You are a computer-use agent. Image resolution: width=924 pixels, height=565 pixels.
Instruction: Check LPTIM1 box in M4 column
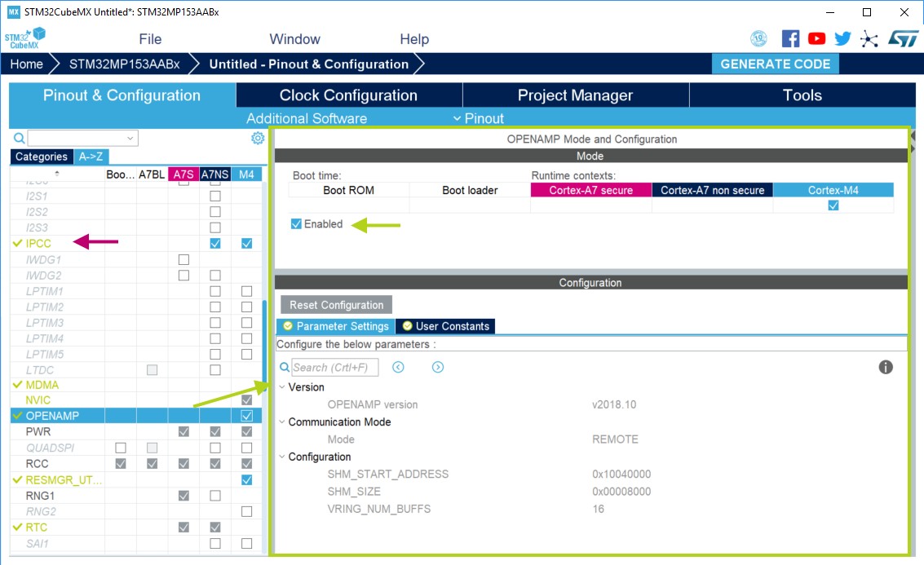246,291
